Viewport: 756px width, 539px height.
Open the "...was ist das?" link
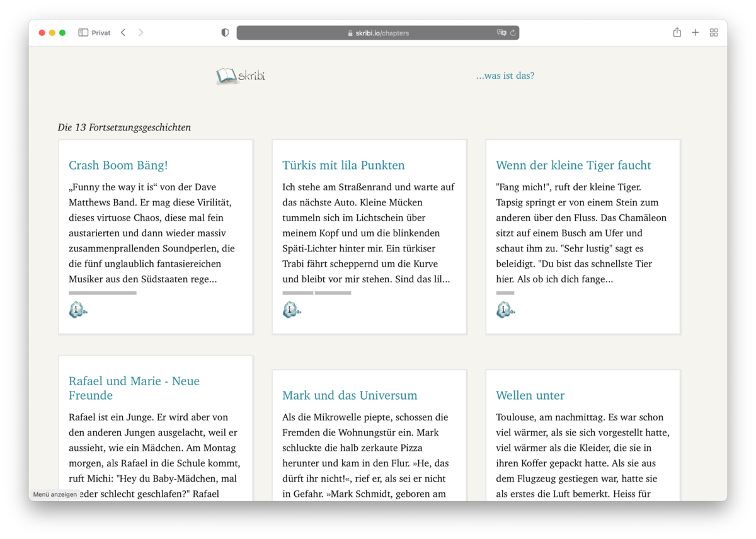[505, 76]
